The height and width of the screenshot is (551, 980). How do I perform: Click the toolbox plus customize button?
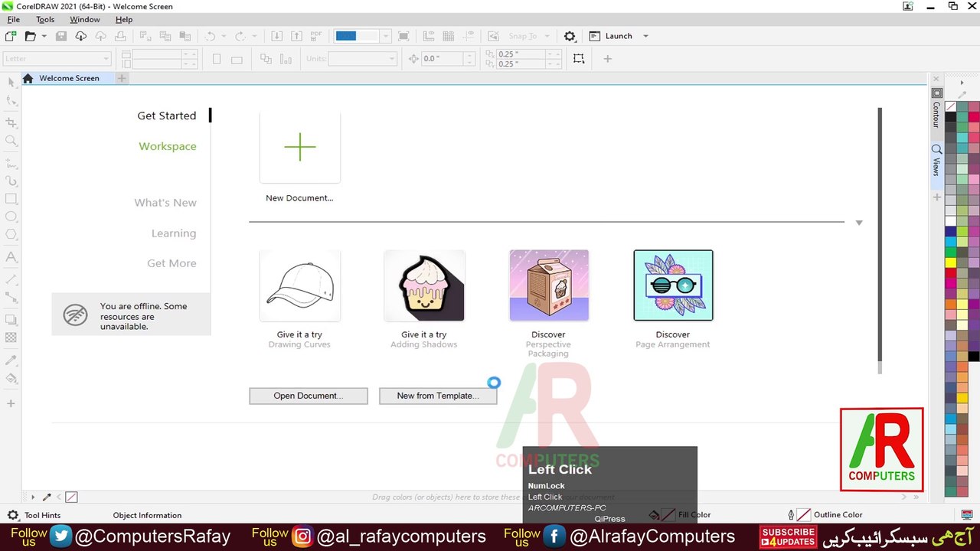pos(11,403)
